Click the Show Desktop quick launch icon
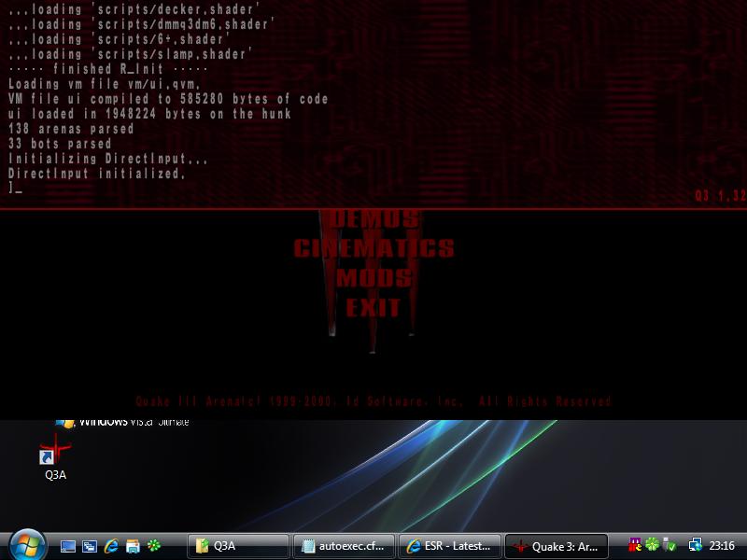Screen dimensions: 747x560 coord(68,546)
